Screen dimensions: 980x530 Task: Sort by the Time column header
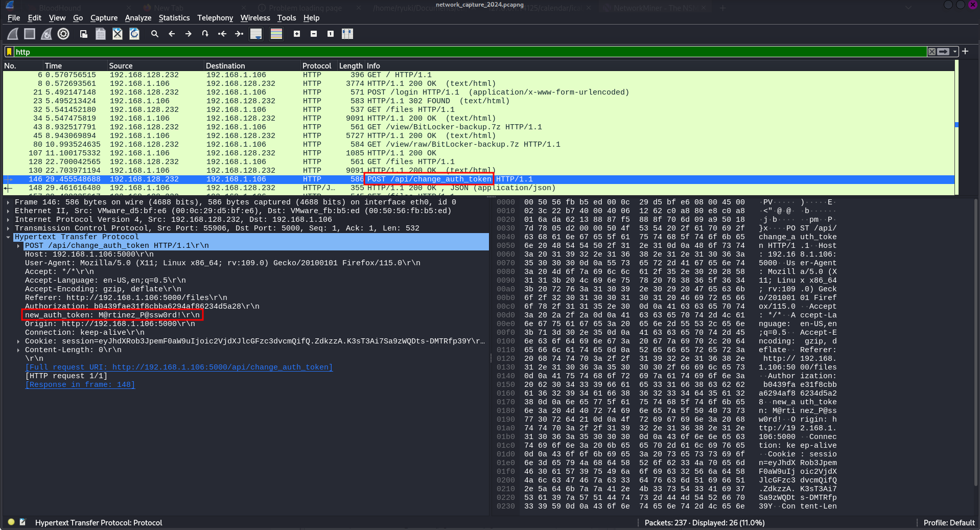pos(75,66)
